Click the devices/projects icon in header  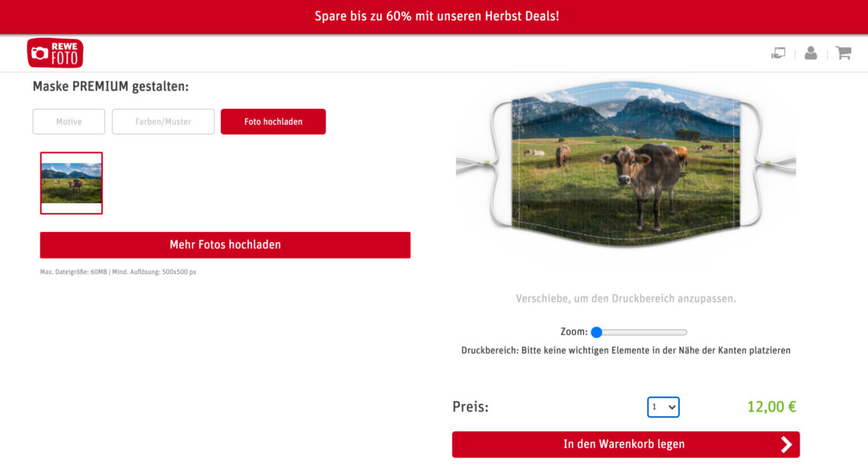[778, 53]
